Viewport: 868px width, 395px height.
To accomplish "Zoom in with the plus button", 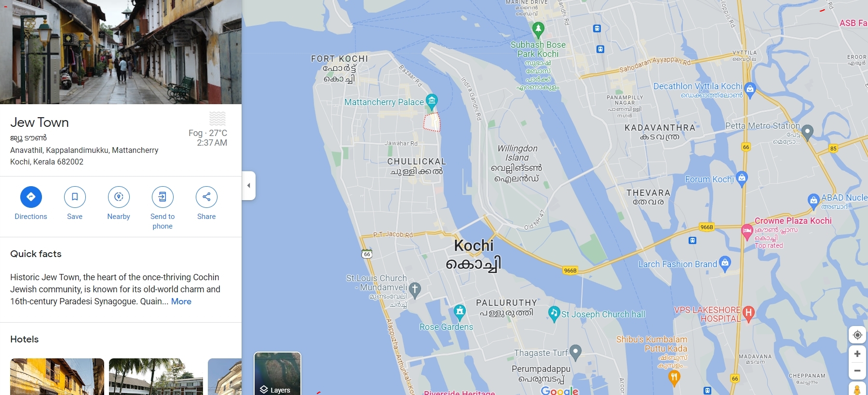I will tap(857, 354).
